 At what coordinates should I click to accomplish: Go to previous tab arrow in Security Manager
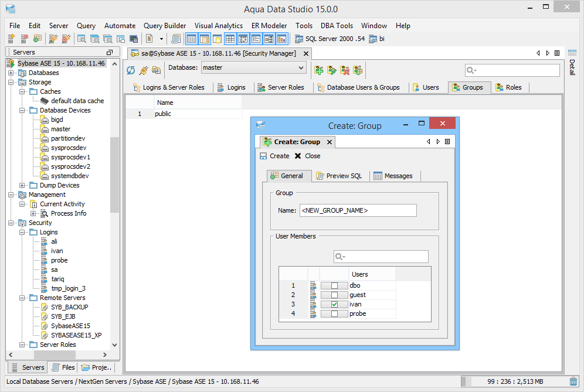coord(538,53)
